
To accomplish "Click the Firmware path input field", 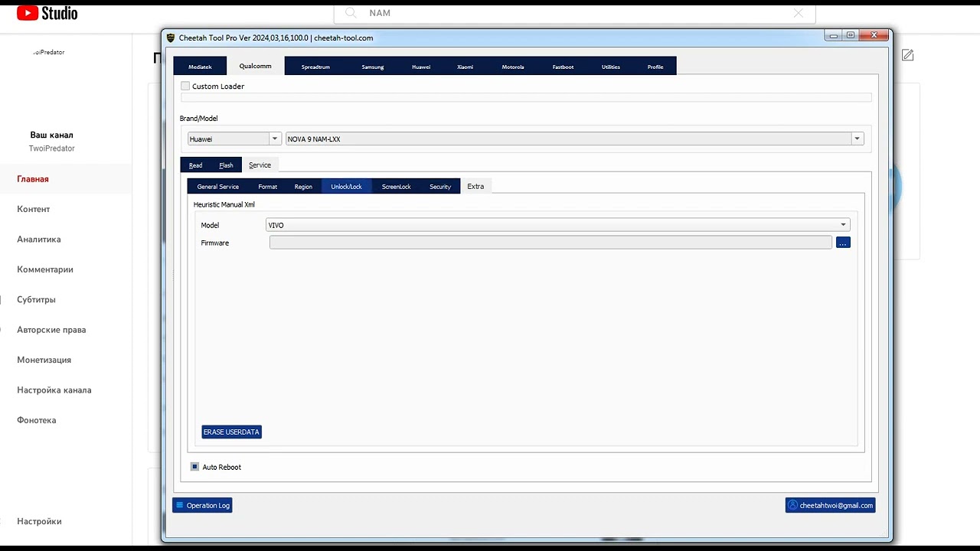I will [x=550, y=243].
